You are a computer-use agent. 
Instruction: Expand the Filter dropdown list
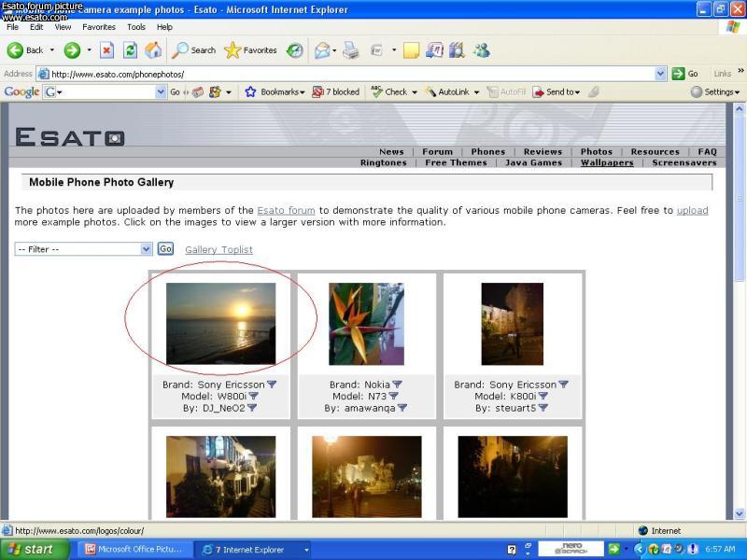(x=146, y=249)
